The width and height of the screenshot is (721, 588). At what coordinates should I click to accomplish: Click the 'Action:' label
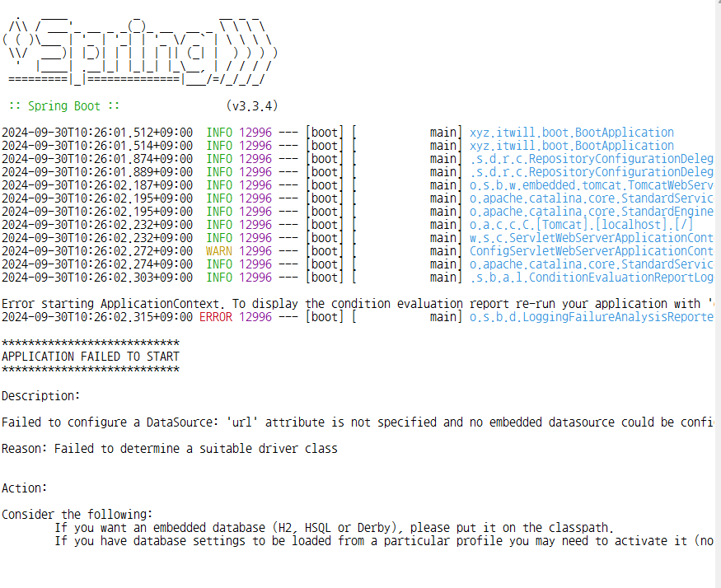(25, 488)
